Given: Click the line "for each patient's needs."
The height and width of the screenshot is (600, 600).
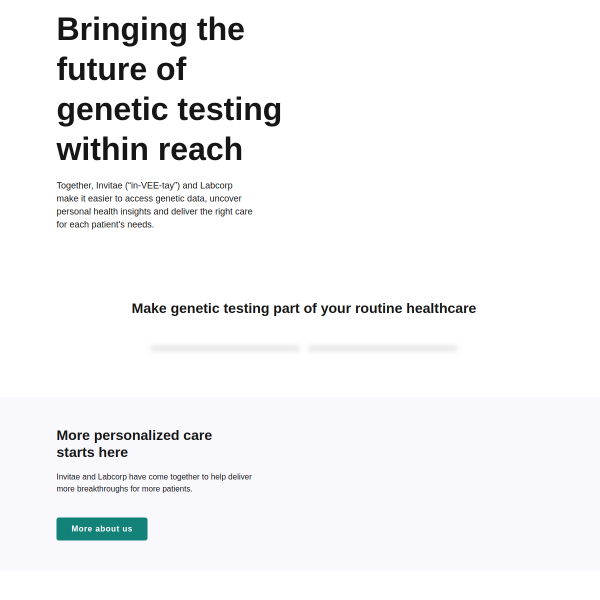Looking at the screenshot, I should coord(105,224).
